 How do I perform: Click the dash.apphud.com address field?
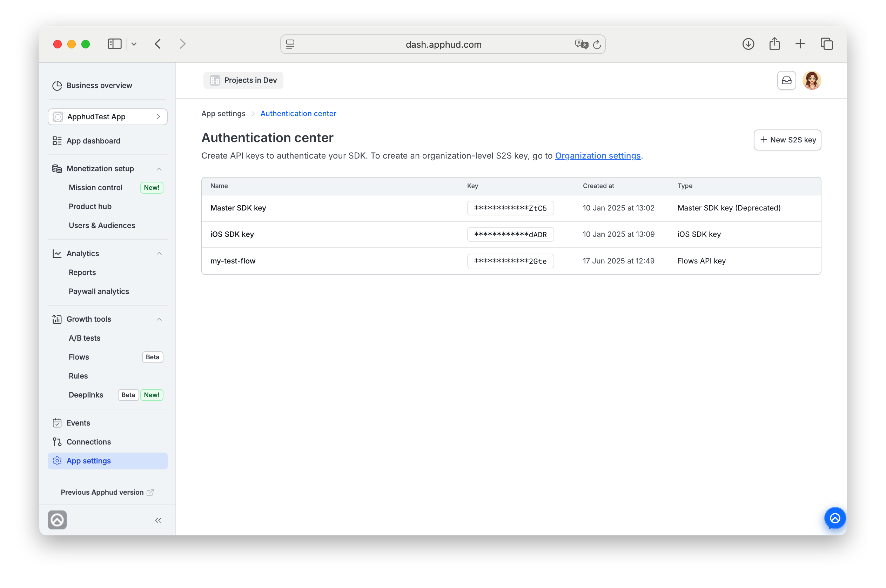click(x=443, y=44)
